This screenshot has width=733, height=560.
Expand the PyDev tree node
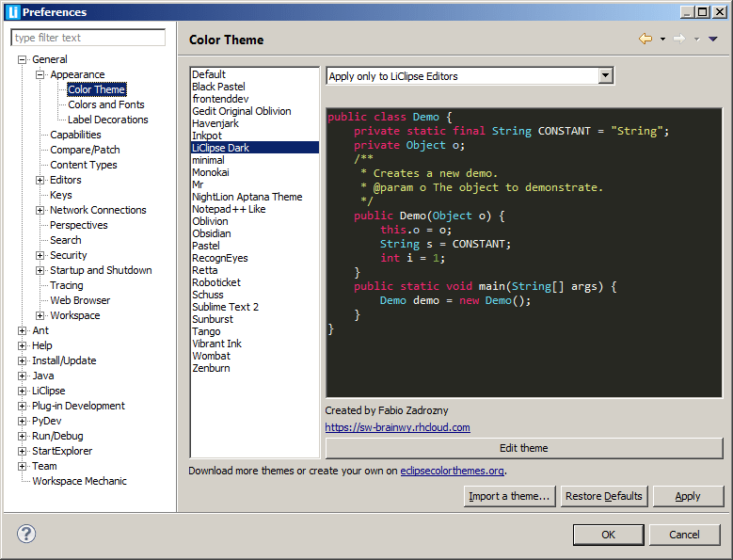pos(22,421)
